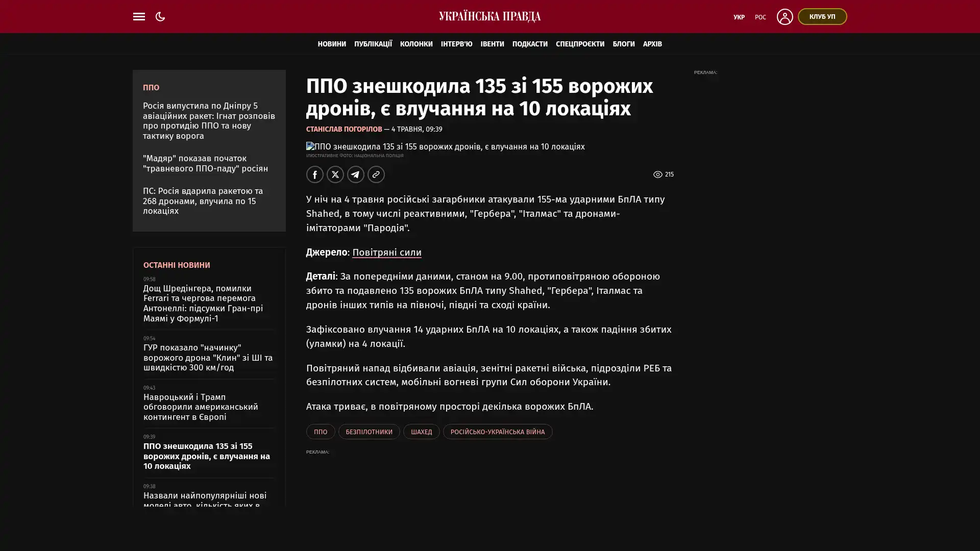Image resolution: width=980 pixels, height=551 pixels.
Task: Open the БЛОГИ menu section
Action: [x=624, y=44]
